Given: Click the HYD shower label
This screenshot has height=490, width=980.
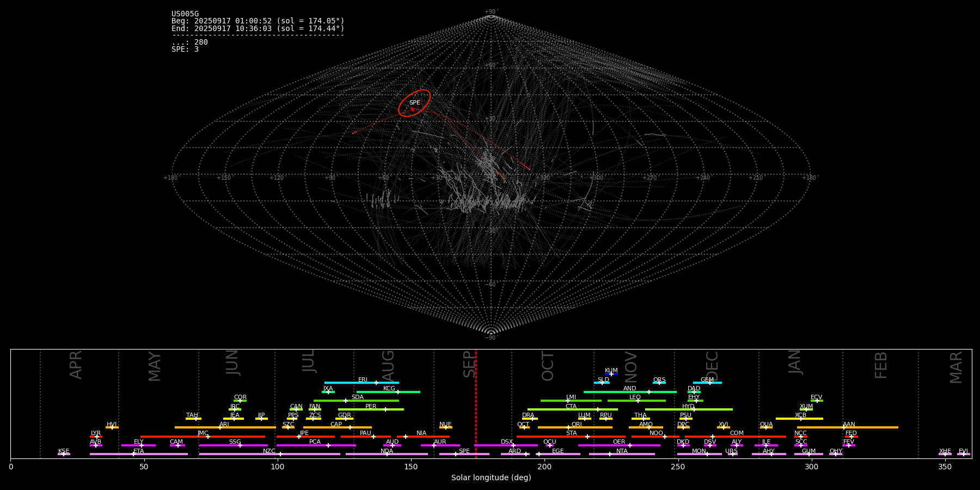Looking at the screenshot, I should pos(688,406).
